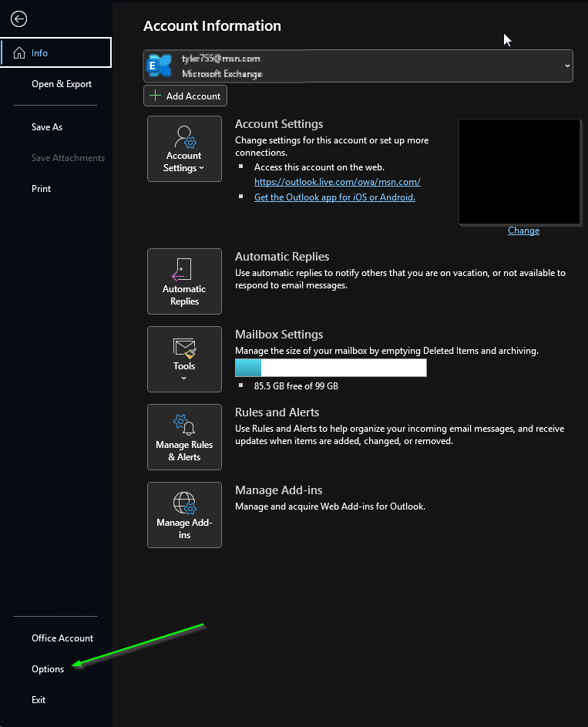This screenshot has height=727, width=588.
Task: Click the mailbox storage usage bar
Action: coord(330,368)
